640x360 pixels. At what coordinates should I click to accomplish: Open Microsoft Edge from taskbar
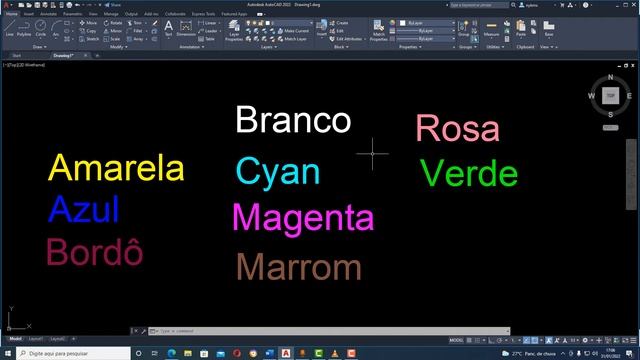coord(172,353)
